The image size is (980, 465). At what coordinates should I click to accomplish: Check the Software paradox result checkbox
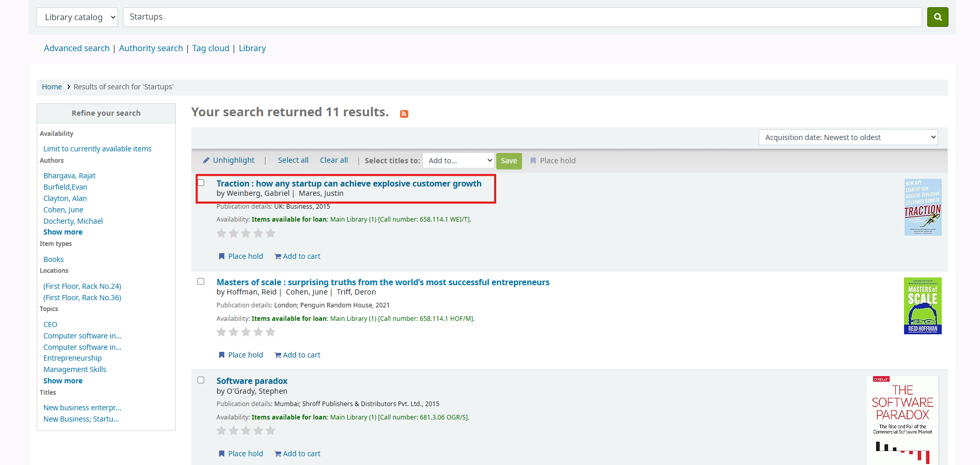(x=201, y=380)
